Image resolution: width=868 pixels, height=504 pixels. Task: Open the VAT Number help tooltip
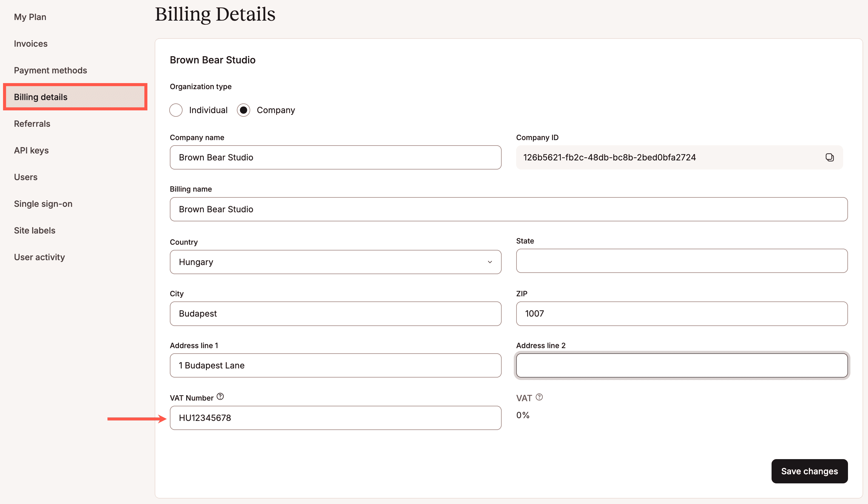coord(220,397)
